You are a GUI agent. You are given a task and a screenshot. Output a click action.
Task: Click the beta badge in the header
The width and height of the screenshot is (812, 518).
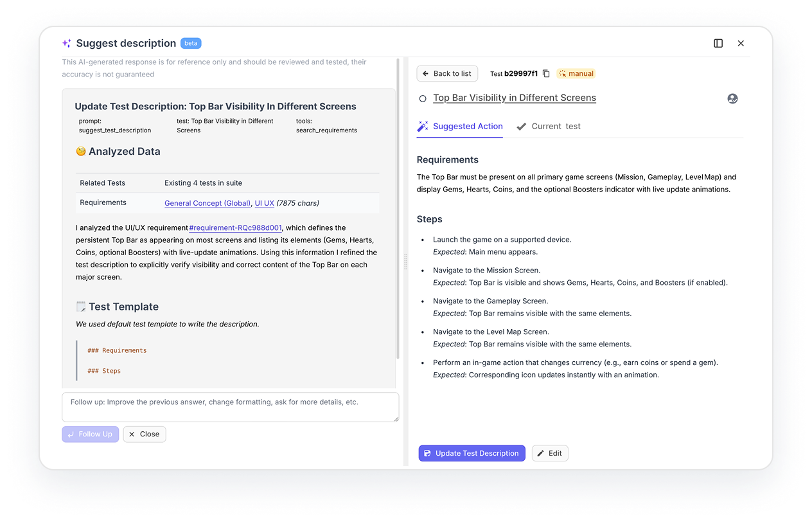tap(191, 43)
